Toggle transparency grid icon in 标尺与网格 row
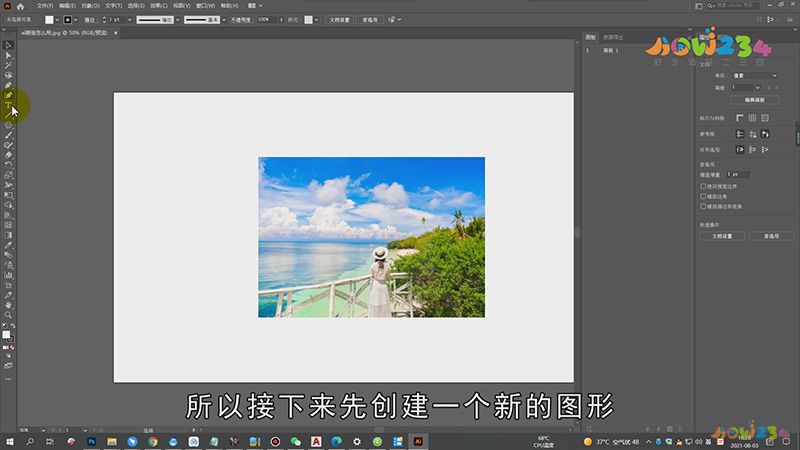This screenshot has height=450, width=800. click(765, 118)
